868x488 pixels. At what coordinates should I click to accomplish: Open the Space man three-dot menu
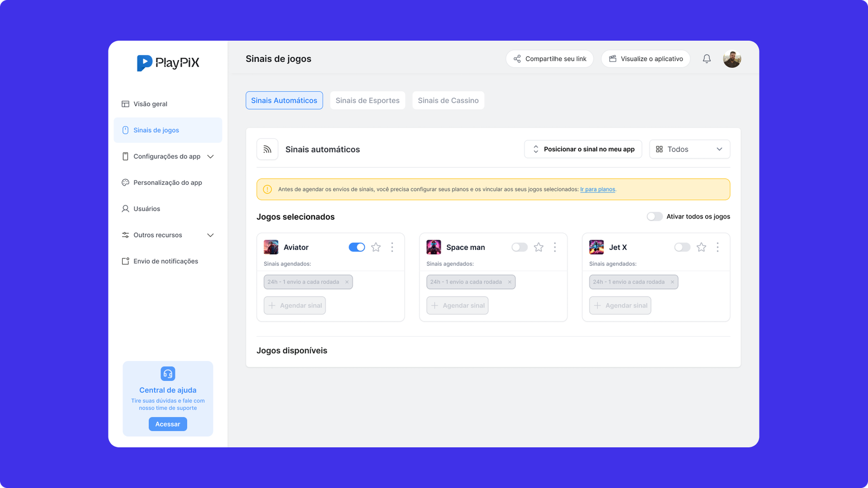coord(554,247)
